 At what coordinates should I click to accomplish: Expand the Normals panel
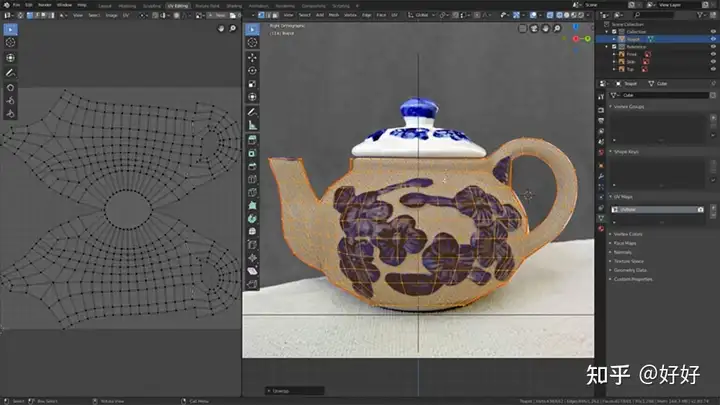coord(622,252)
